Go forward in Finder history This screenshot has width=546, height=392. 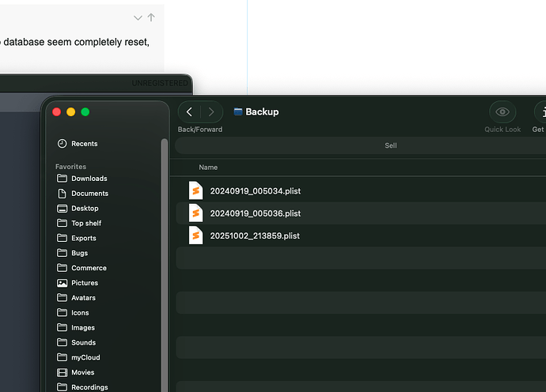(211, 112)
